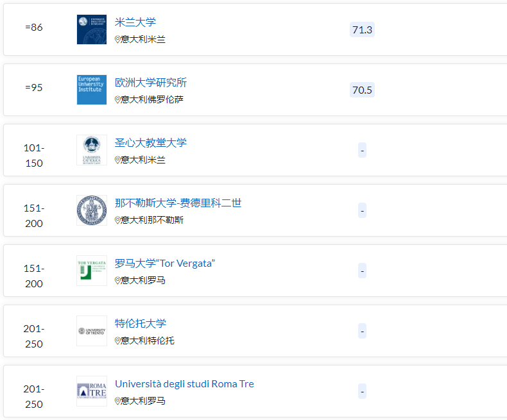Viewport: 507px width, 420px height.
Task: Click the location pin under 圣心大教堂大学
Action: click(x=117, y=160)
